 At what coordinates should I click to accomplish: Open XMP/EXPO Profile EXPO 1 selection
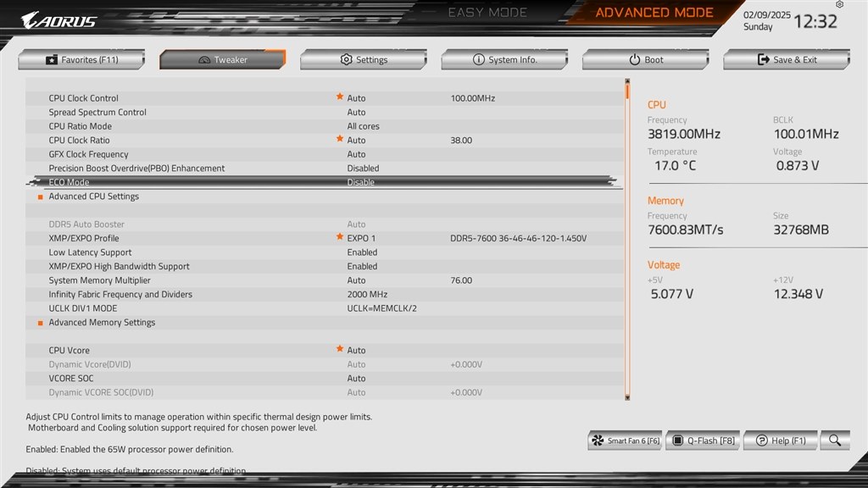361,238
